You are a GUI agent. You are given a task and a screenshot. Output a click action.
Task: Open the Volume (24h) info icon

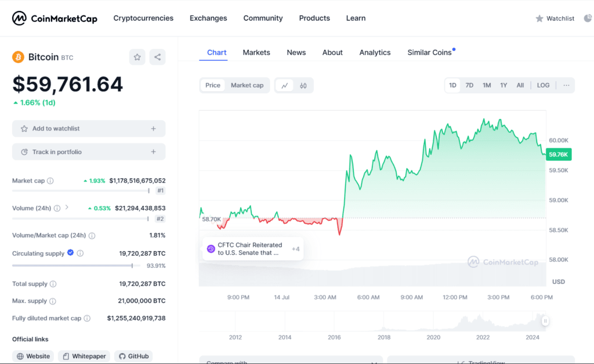coord(57,208)
